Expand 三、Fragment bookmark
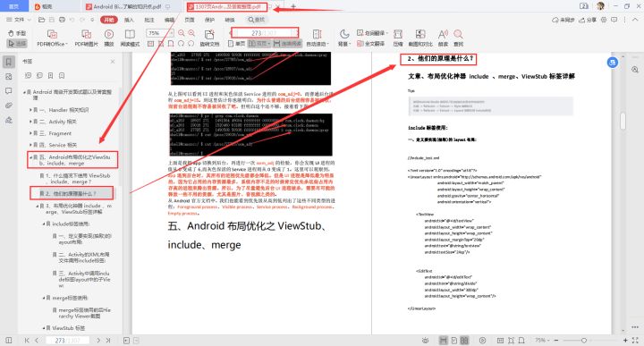644x346 pixels. (30, 133)
